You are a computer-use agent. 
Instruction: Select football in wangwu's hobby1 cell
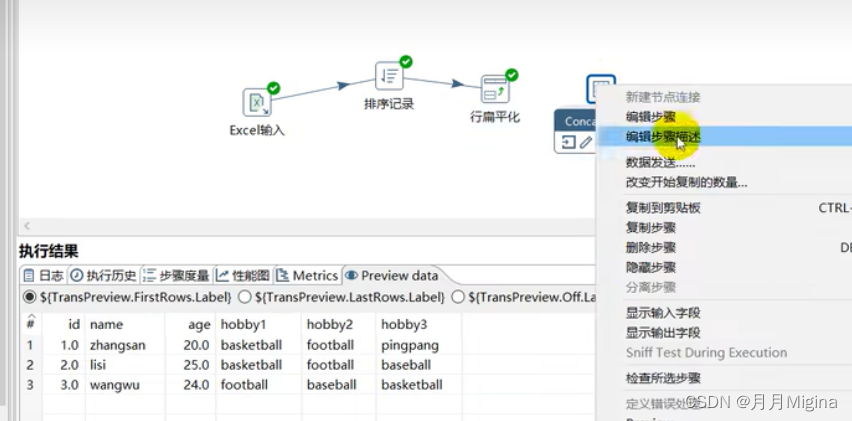coord(259,385)
